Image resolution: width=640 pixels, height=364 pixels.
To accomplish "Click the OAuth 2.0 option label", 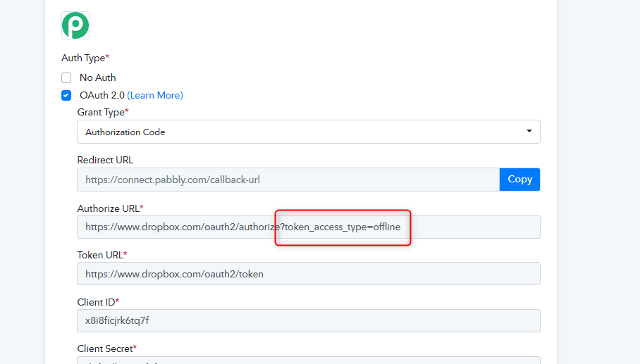I will tap(101, 95).
